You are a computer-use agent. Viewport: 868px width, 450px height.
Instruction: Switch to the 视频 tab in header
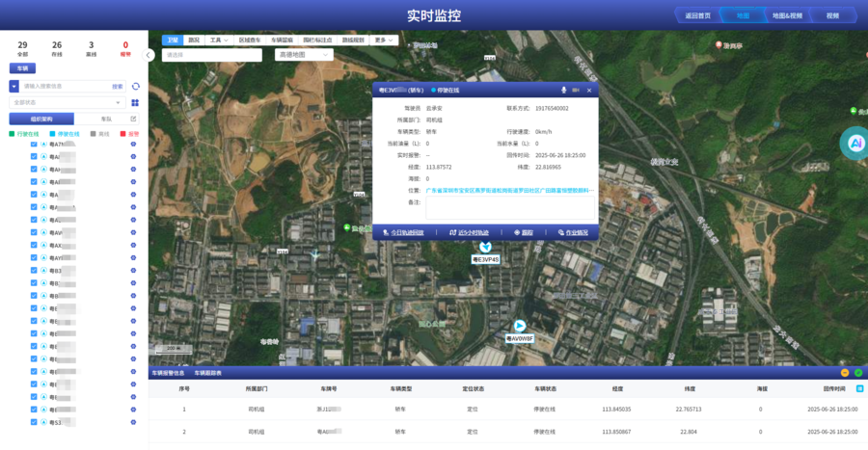[832, 15]
